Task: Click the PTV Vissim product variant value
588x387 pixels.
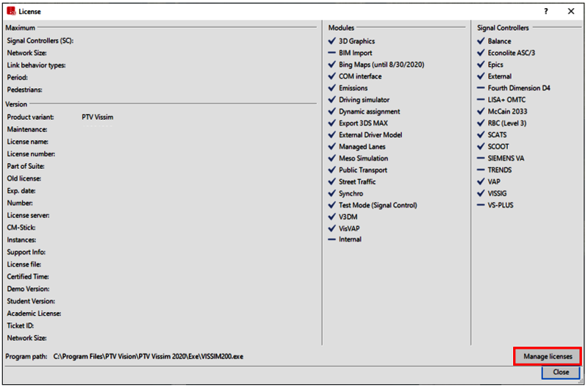Action: coord(97,117)
